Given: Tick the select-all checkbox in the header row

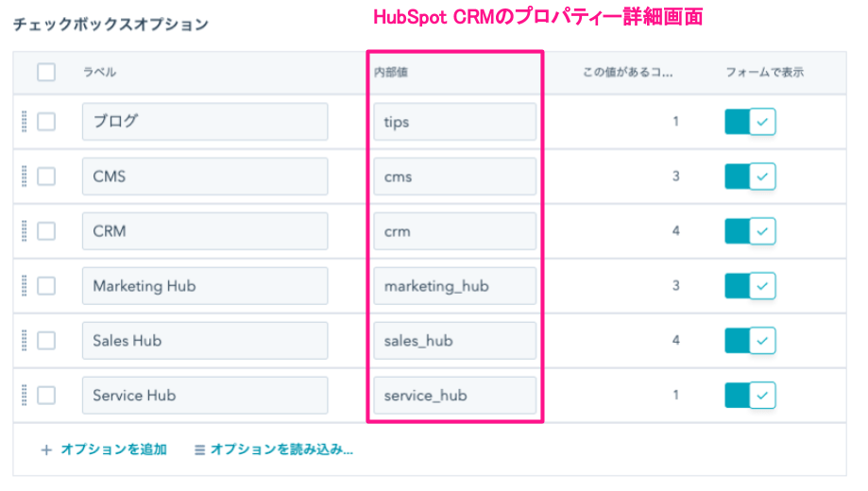Looking at the screenshot, I should pos(46,72).
